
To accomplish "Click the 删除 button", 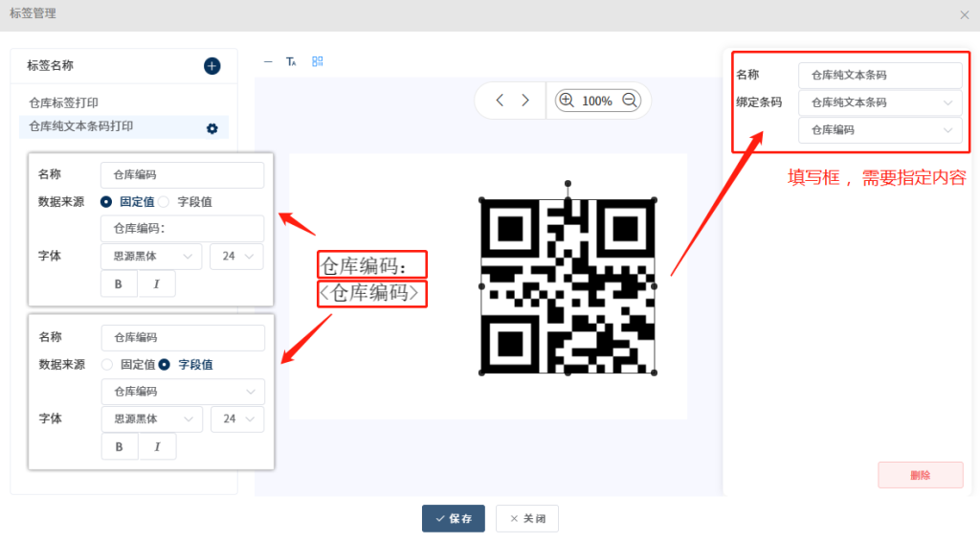I will 921,475.
